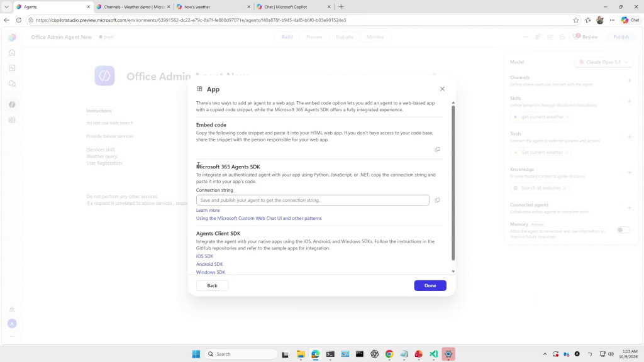The width and height of the screenshot is (644, 362).
Task: Close the App dialog
Action: coord(442,89)
